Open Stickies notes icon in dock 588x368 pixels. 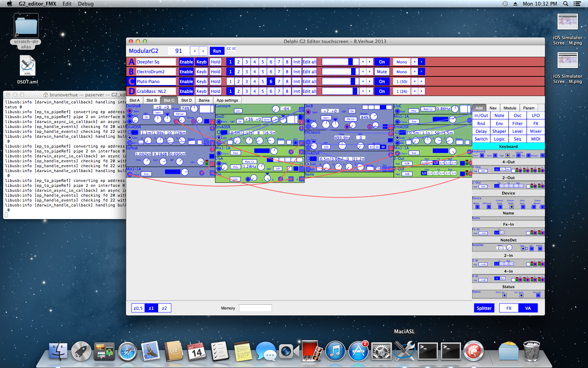tap(243, 351)
